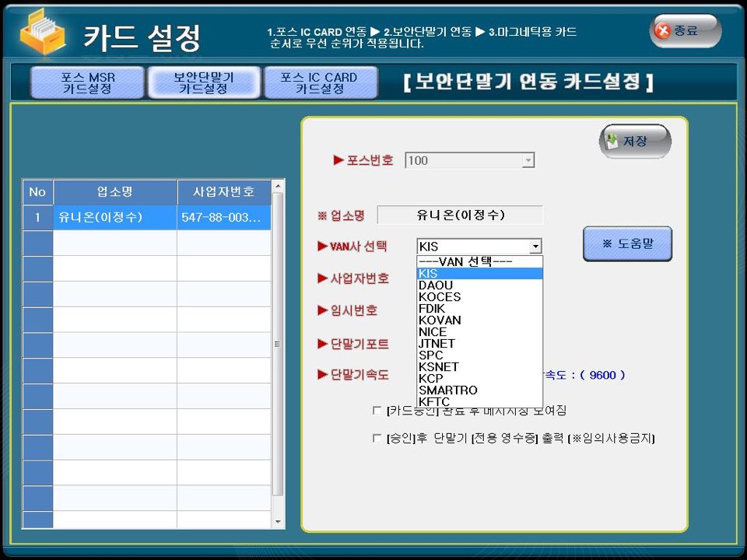Choose SMARTRO from the VAN options
This screenshot has height=560, width=747.
448,390
